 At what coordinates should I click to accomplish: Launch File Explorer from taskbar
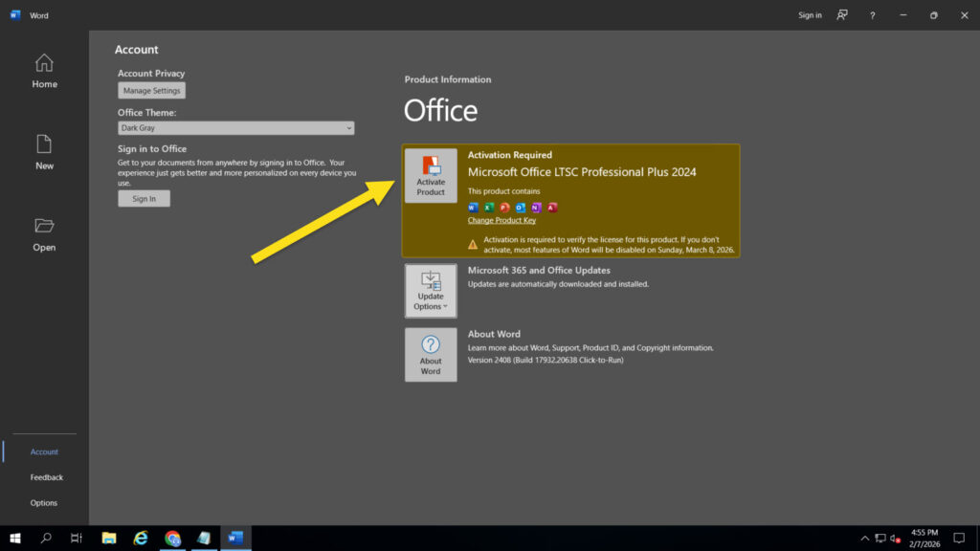109,538
